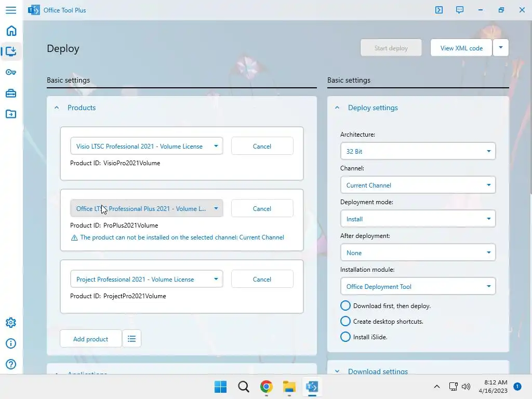The height and width of the screenshot is (399, 532).
Task: Open Visio LTSC Professional 2021 product dropdown
Action: 147,146
